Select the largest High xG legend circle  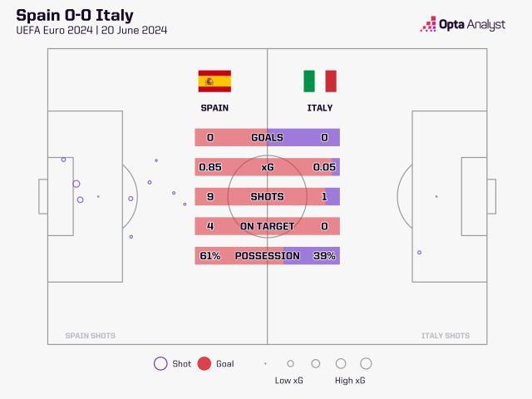tap(366, 363)
